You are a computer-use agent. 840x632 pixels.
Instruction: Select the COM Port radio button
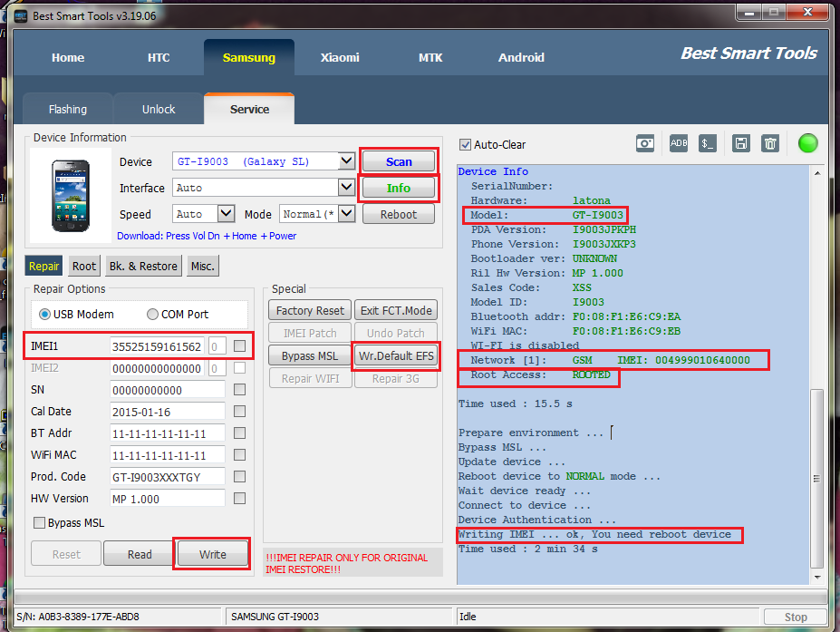click(x=152, y=314)
